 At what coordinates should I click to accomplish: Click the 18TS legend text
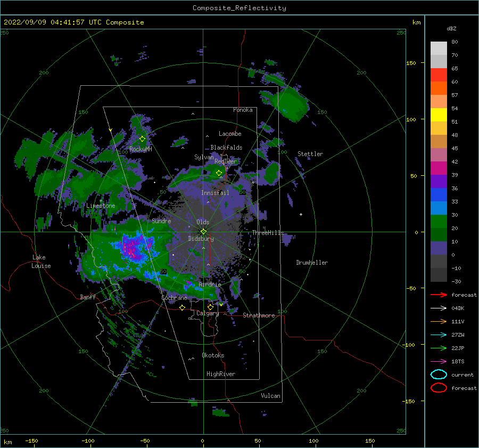[x=458, y=362]
